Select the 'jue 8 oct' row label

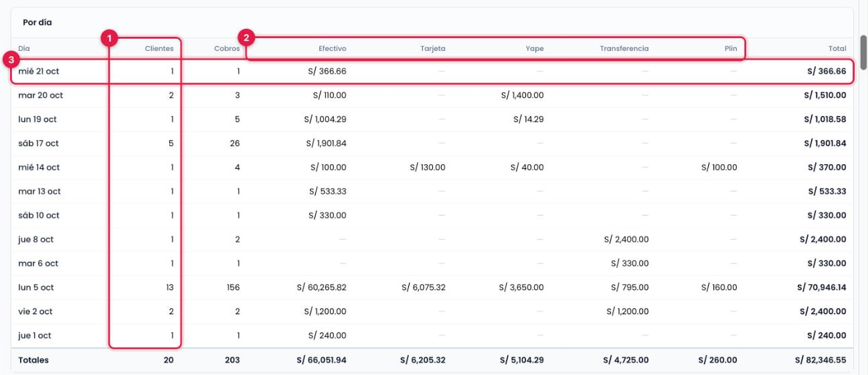36,240
